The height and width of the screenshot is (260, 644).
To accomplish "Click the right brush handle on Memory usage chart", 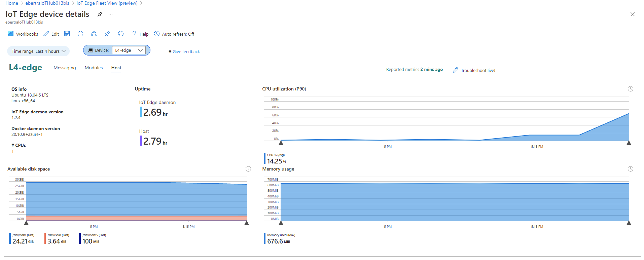I will pos(629,223).
